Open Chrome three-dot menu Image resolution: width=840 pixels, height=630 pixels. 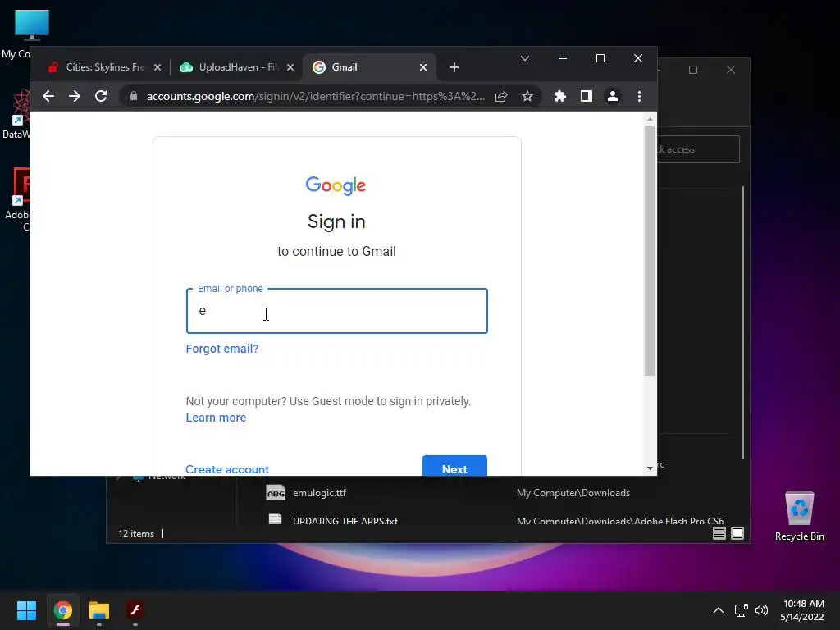[639, 97]
